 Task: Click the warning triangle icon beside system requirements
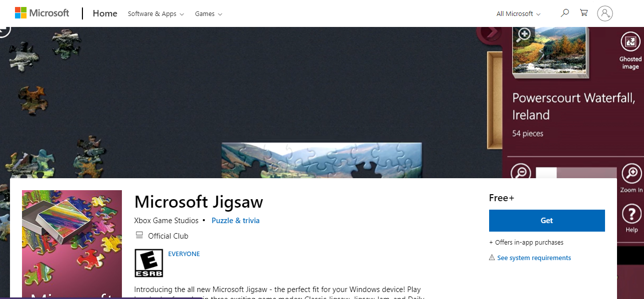point(492,258)
